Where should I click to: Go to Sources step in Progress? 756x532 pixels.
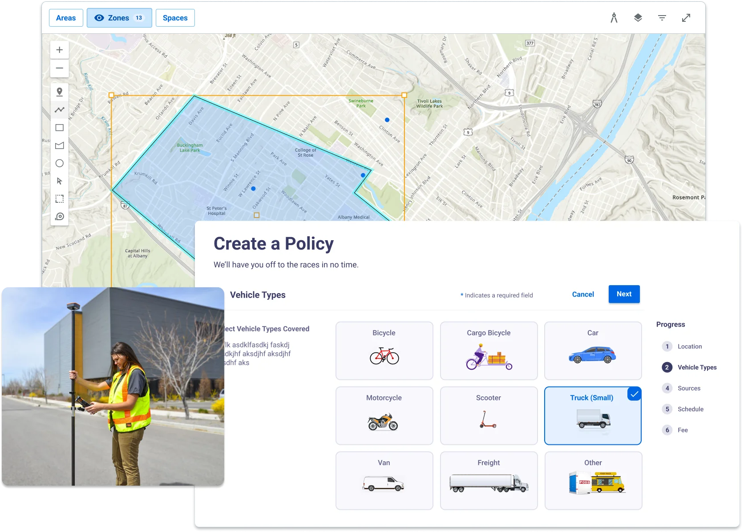[688, 388]
